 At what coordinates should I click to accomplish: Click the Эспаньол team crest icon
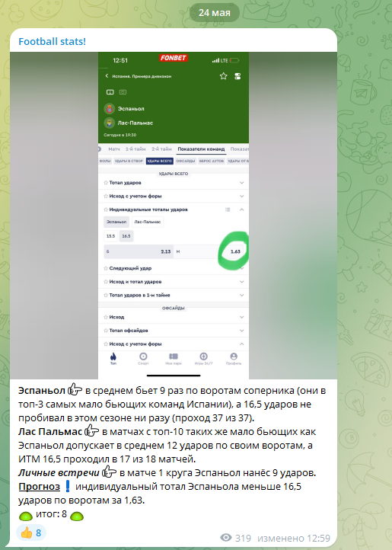(x=110, y=109)
